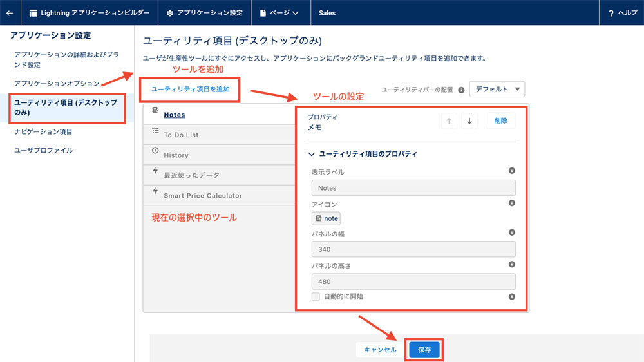The image size is (644, 362).
Task: Click info icon for パネルの幅
Action: point(512,233)
